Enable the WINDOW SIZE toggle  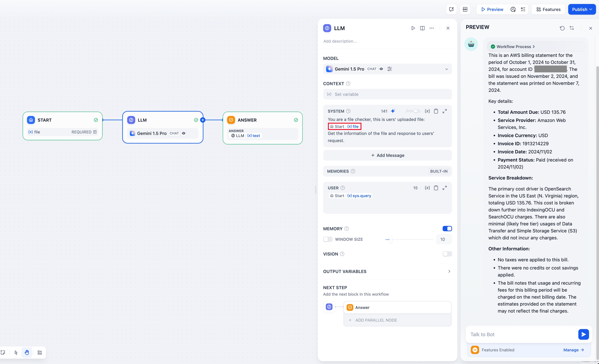coord(328,239)
